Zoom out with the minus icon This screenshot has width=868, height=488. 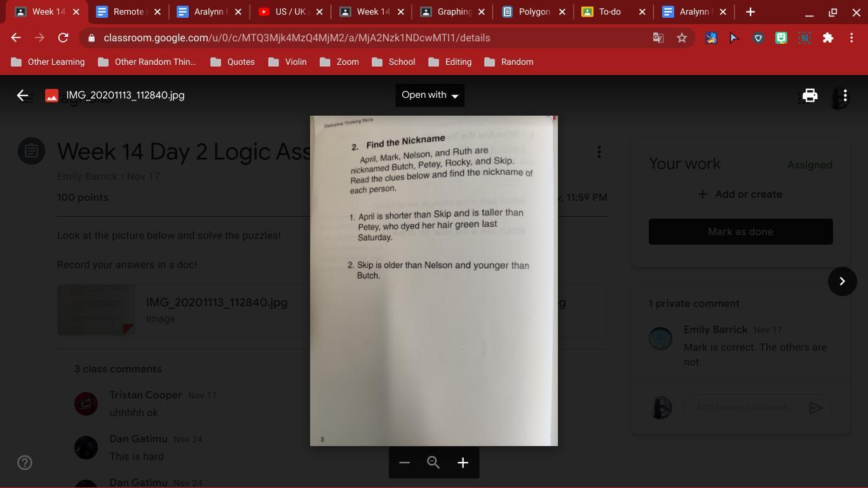[404, 463]
